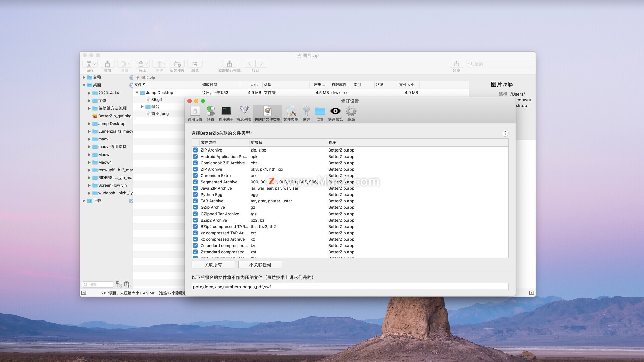Expand the 下载 folder in sidebar
The image size is (644, 362).
pyautogui.click(x=84, y=201)
